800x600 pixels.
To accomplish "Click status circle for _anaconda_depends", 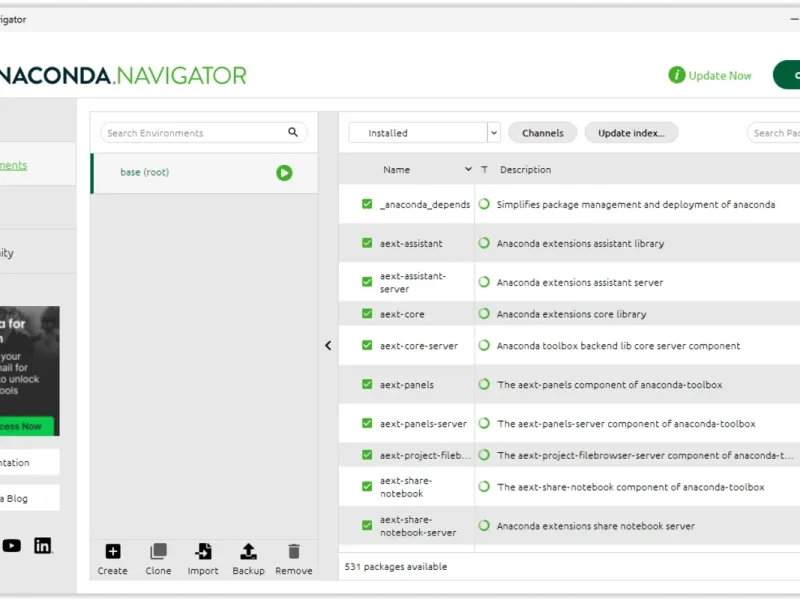I will coord(484,204).
